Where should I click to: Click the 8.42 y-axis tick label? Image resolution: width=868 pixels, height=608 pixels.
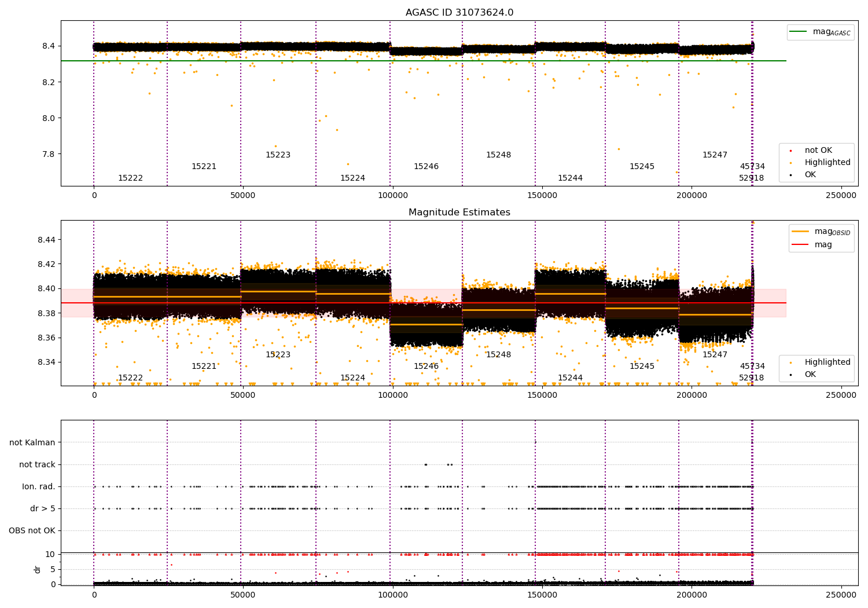[46, 264]
